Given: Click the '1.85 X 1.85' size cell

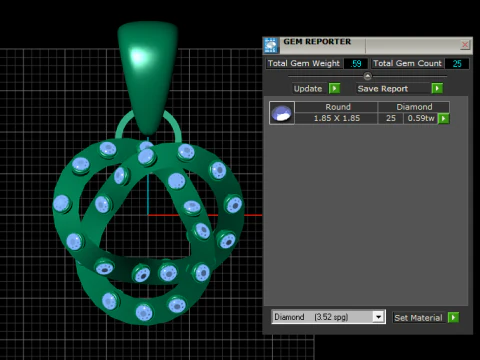Looking at the screenshot, I should (337, 118).
